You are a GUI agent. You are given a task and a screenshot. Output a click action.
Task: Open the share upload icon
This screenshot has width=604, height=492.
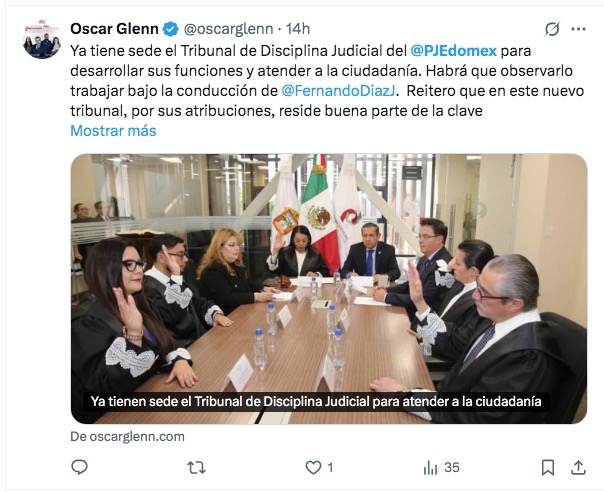[x=578, y=467]
